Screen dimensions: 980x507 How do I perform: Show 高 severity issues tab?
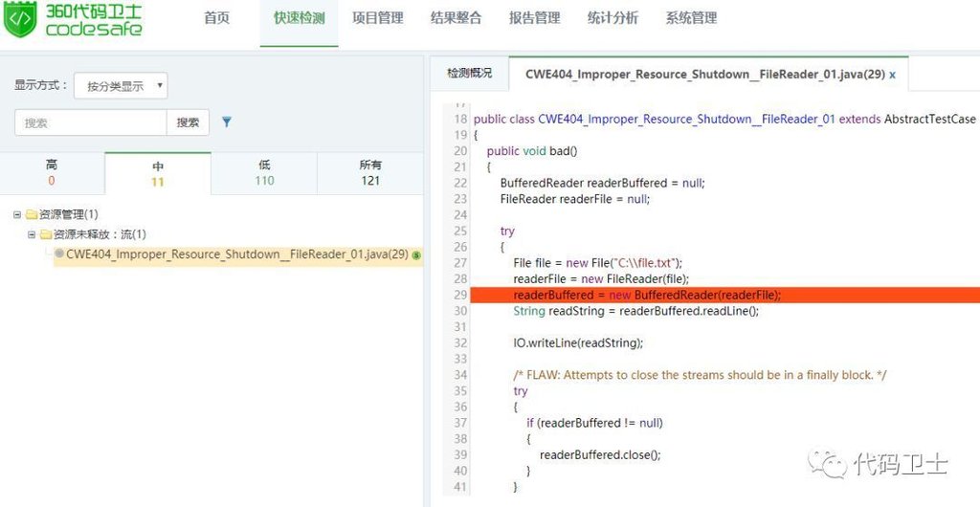pyautogui.click(x=52, y=173)
